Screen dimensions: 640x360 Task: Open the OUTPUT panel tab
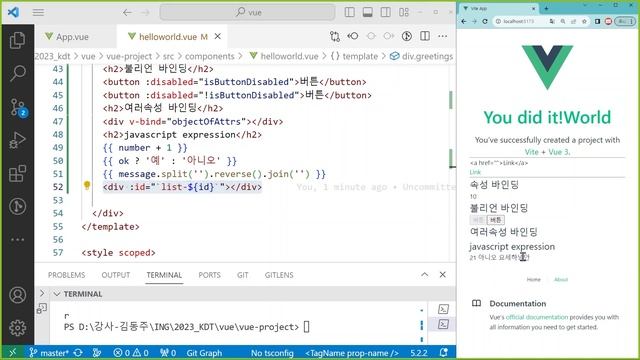coord(116,275)
